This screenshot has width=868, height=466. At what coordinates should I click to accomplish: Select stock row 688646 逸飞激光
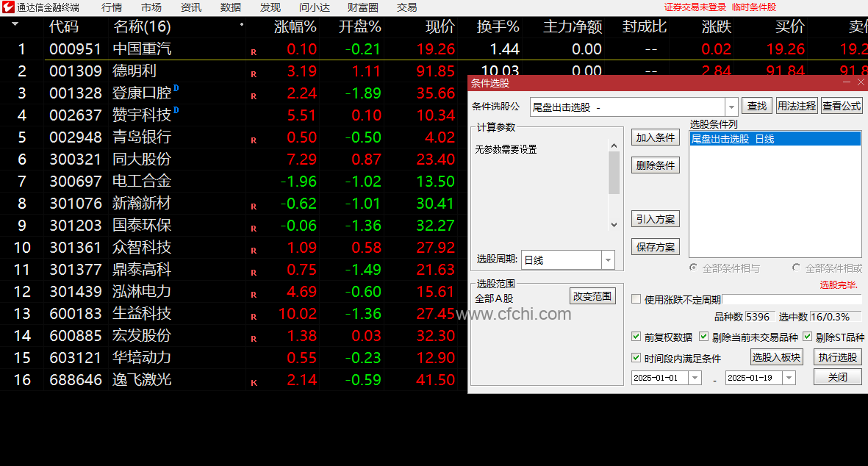(233, 380)
